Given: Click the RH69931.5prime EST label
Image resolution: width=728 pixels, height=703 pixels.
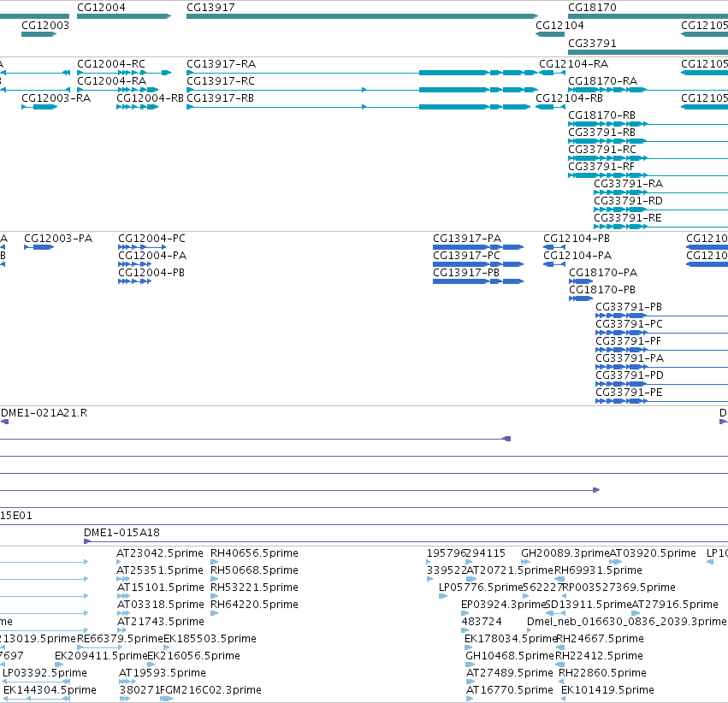Looking at the screenshot, I should point(598,570).
